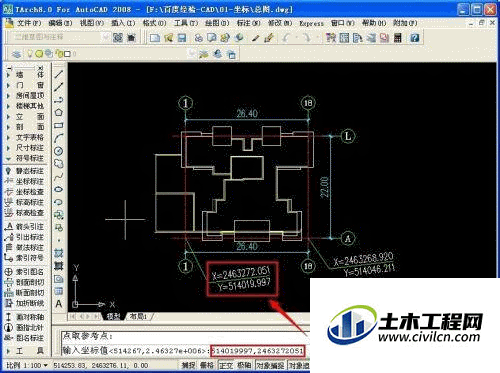Toggle 栅格 grid display in status bar
Viewport: 500px width, 373px height.
point(207,365)
